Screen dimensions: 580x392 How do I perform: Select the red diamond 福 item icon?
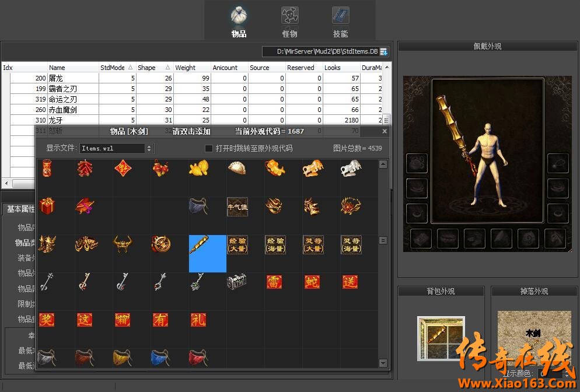123,169
